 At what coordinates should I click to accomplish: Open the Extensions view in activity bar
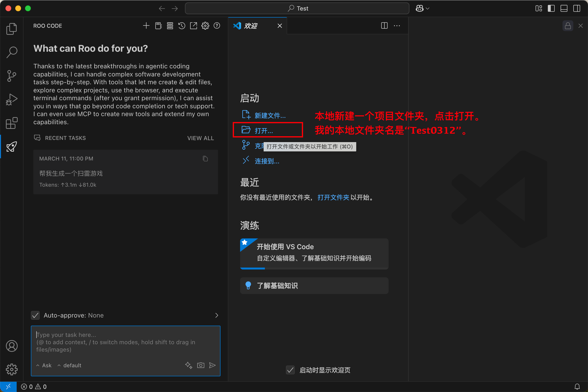(12, 123)
